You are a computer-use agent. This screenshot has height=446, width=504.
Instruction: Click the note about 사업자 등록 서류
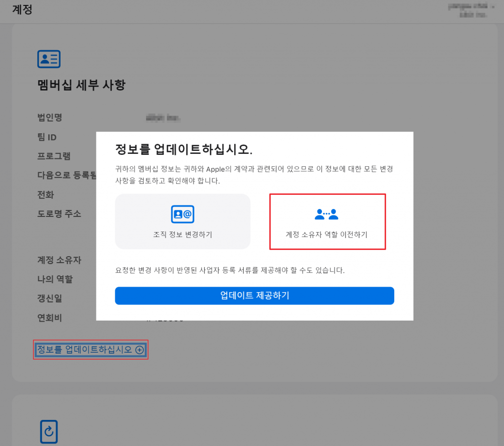point(230,270)
